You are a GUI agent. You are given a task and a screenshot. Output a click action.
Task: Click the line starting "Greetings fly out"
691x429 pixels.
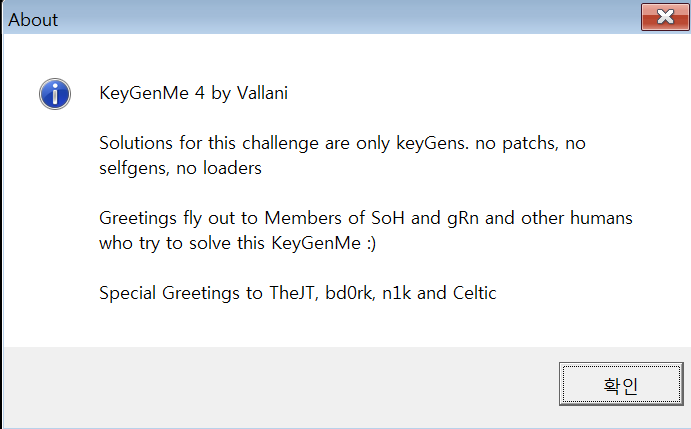coord(365,217)
